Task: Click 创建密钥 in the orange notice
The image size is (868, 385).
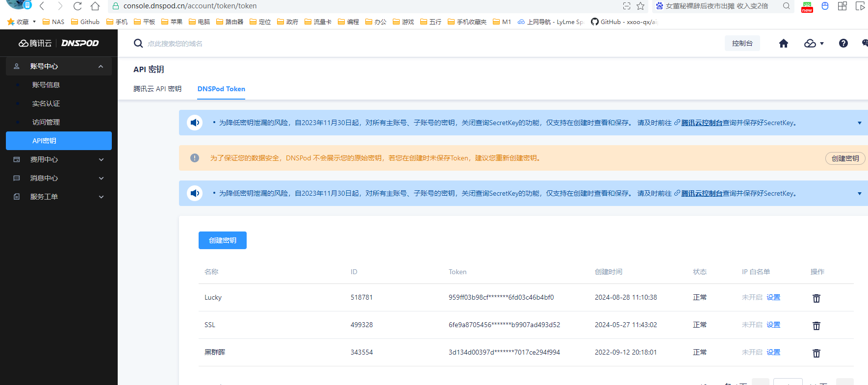Action: [x=845, y=158]
